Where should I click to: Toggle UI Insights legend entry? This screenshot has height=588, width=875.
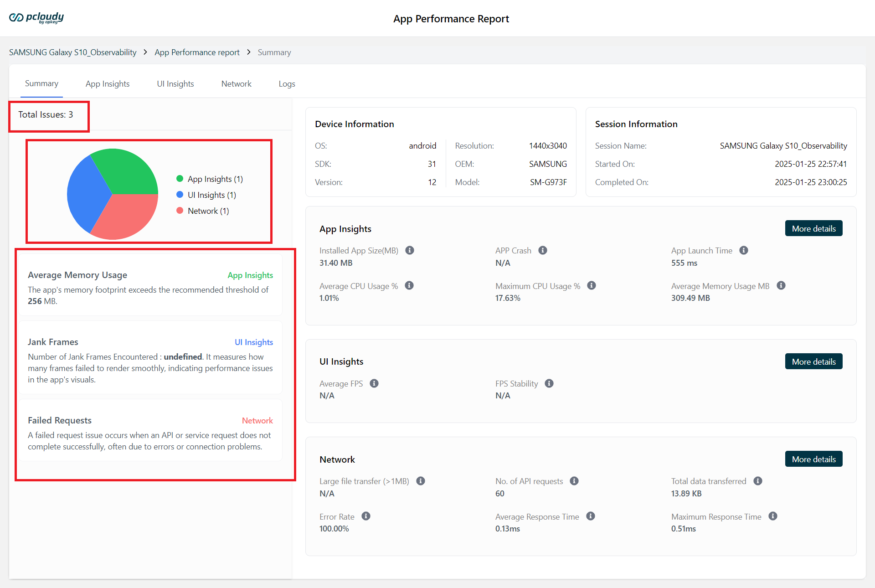[206, 195]
